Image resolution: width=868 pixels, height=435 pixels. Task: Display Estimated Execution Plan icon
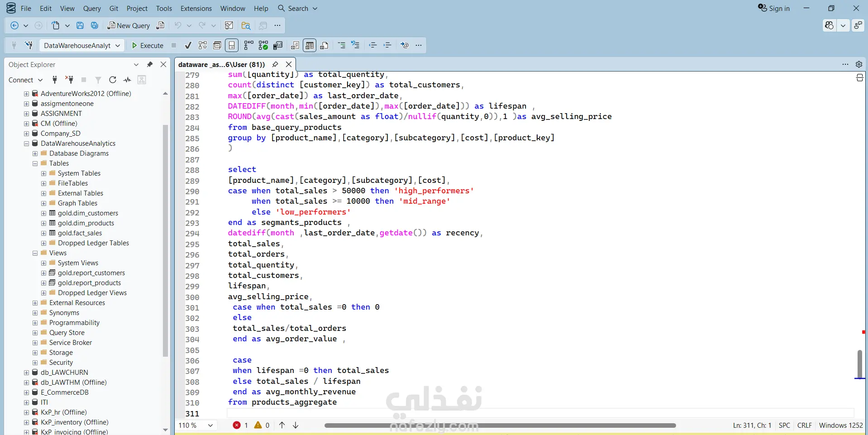tap(203, 45)
